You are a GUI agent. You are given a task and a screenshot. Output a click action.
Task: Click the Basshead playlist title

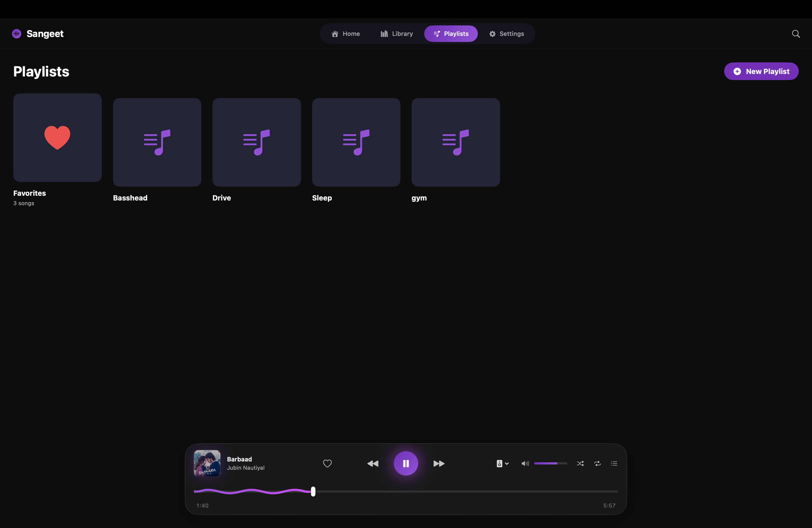130,198
